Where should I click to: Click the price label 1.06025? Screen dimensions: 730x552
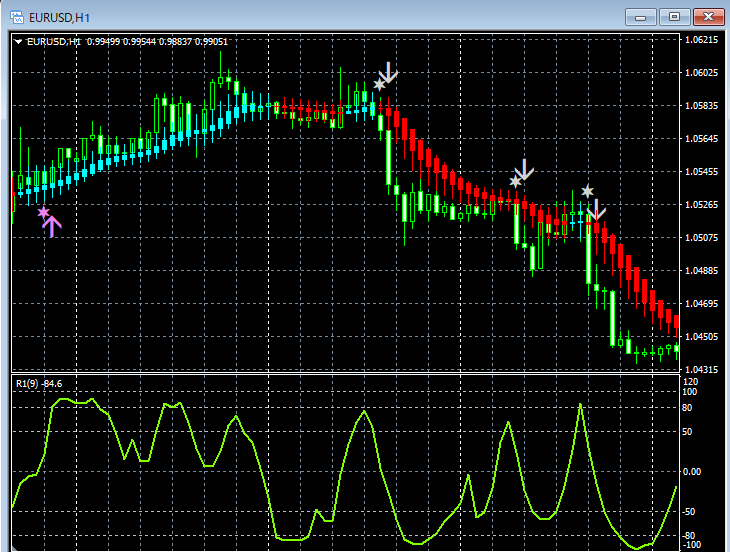click(x=701, y=73)
